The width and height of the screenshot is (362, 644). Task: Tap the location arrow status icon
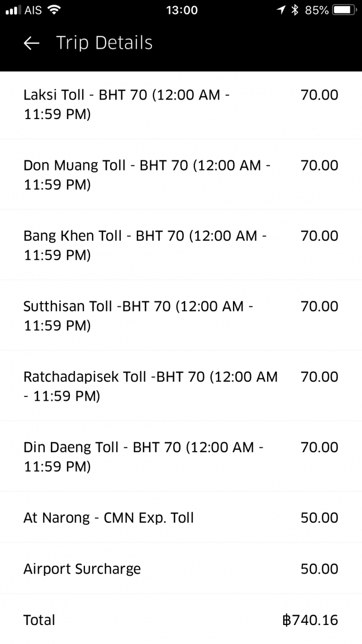point(281,10)
